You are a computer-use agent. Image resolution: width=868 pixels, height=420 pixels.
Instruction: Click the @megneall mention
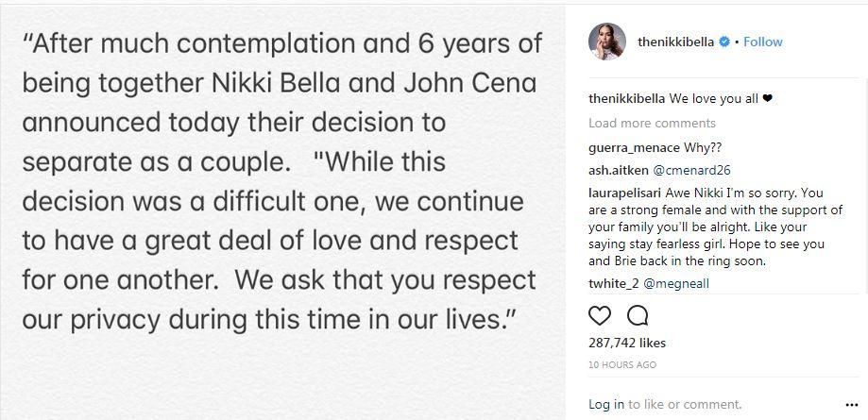676,284
